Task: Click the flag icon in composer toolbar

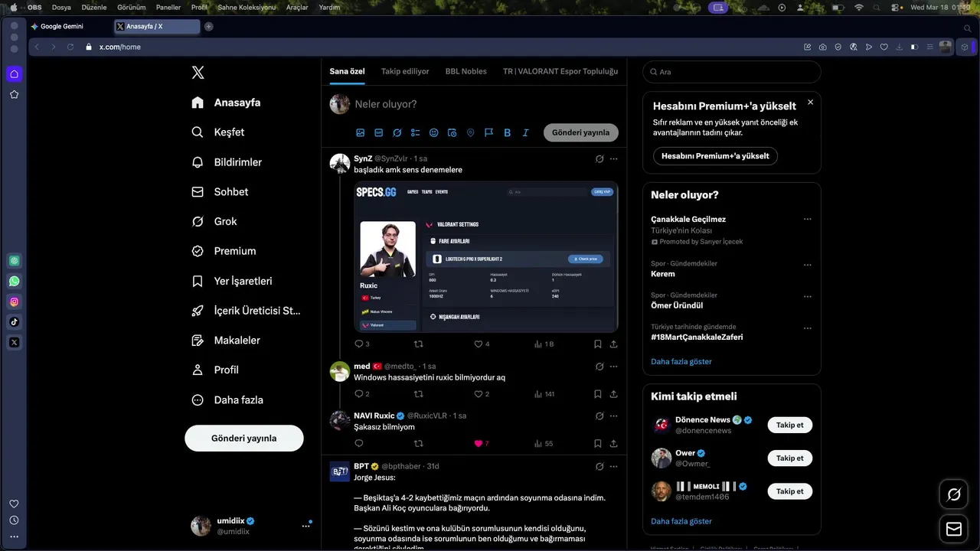Action: point(489,132)
